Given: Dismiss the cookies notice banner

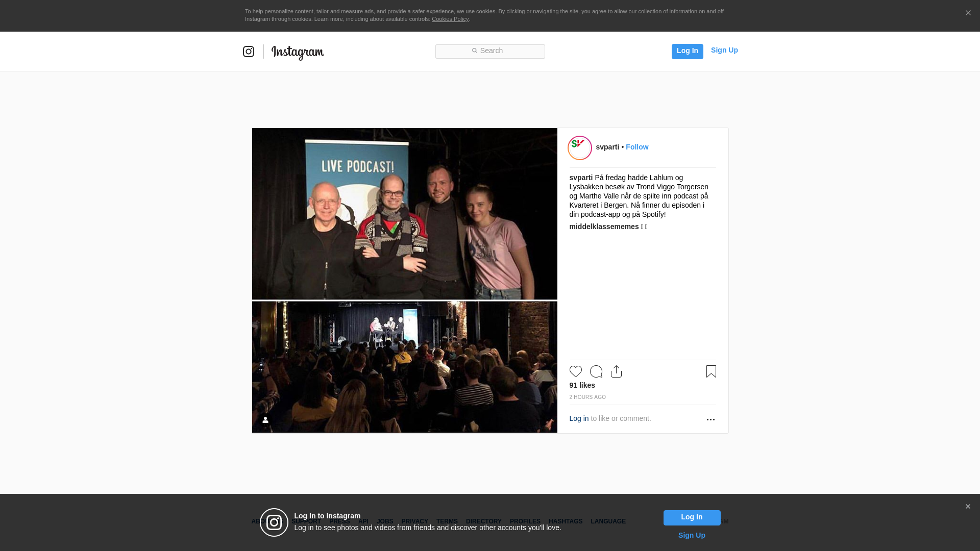Looking at the screenshot, I should click(x=968, y=13).
